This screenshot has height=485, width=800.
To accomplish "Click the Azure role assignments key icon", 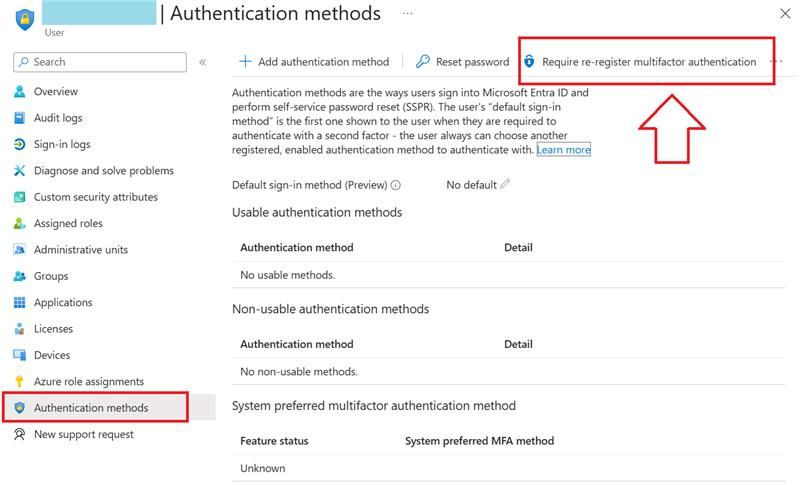I will coord(19,381).
